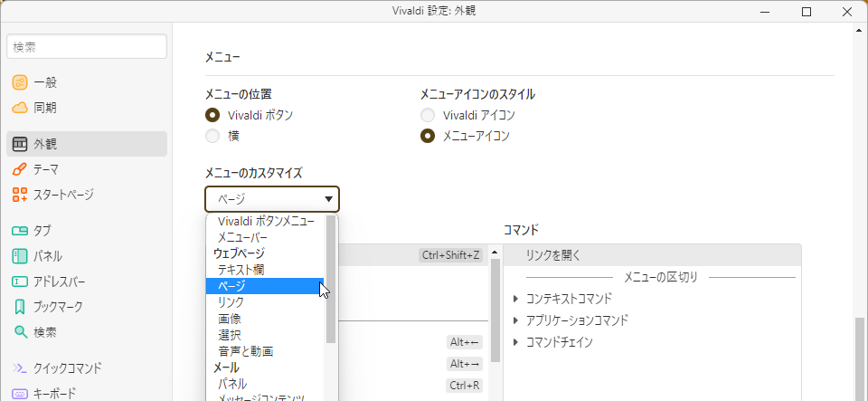Choose Vivaldi アイコン menu icon style
This screenshot has height=401, width=868.
click(x=428, y=115)
